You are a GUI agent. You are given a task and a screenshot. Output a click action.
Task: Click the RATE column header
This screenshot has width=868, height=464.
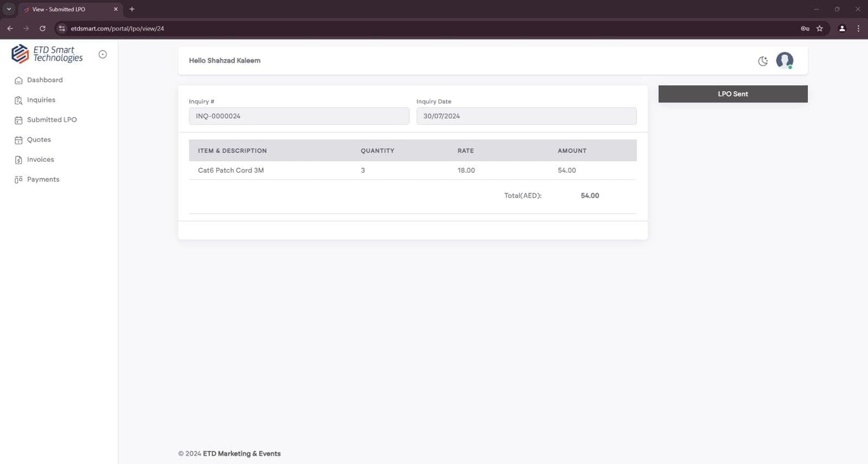pyautogui.click(x=465, y=151)
